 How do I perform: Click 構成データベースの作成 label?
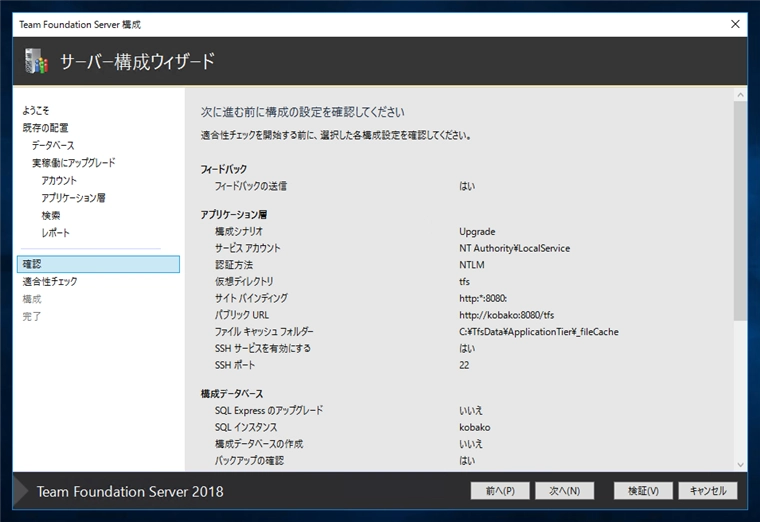click(259, 444)
